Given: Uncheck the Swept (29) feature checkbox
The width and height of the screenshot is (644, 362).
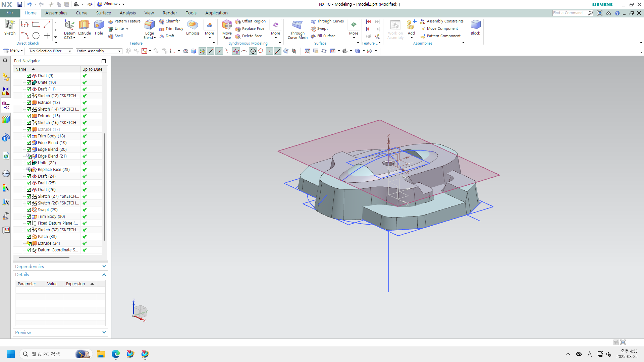Looking at the screenshot, I should coord(29,210).
